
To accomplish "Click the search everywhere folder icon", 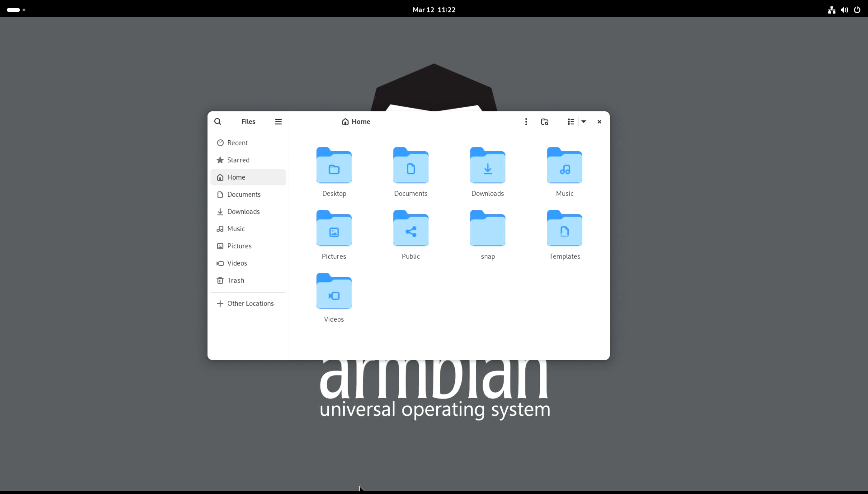I will pyautogui.click(x=545, y=121).
